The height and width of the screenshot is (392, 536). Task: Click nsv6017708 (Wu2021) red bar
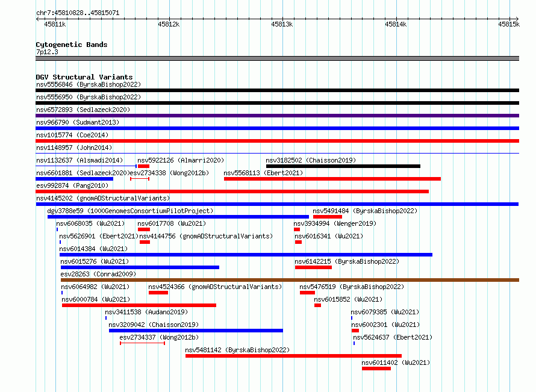click(144, 229)
